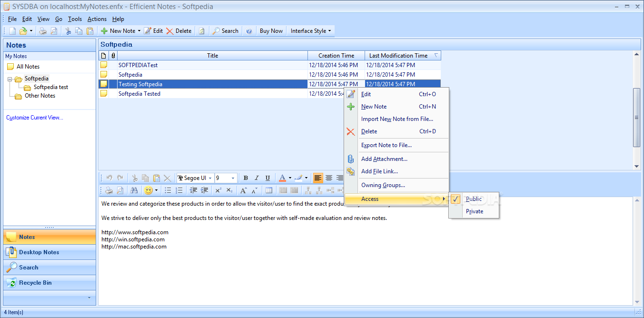
Task: Click the delete X icon in the editor toolbar
Action: coord(168,178)
